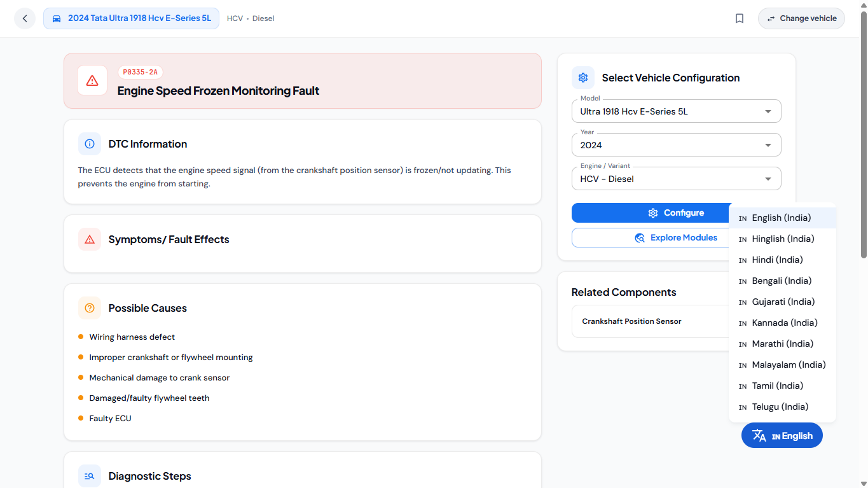
Task: Click 'Mechanical damage to crank sensor' cause
Action: pos(160,378)
